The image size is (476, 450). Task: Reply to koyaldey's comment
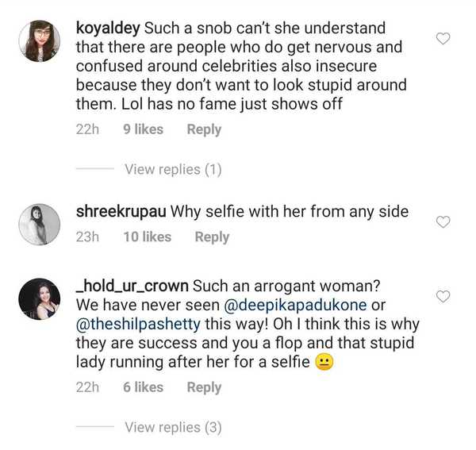point(204,129)
